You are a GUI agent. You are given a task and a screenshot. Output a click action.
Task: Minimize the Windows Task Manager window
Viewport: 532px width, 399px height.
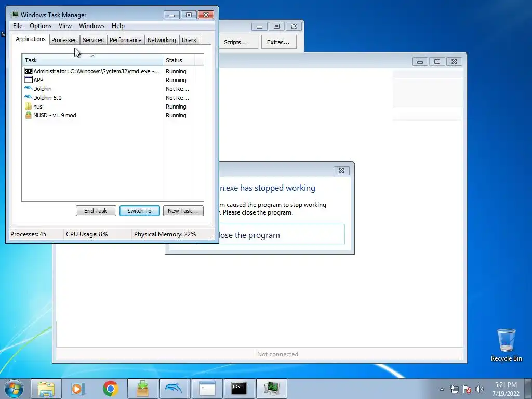(171, 15)
